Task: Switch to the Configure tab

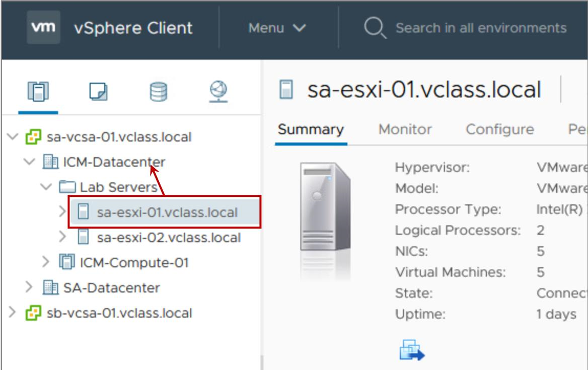Action: point(500,129)
